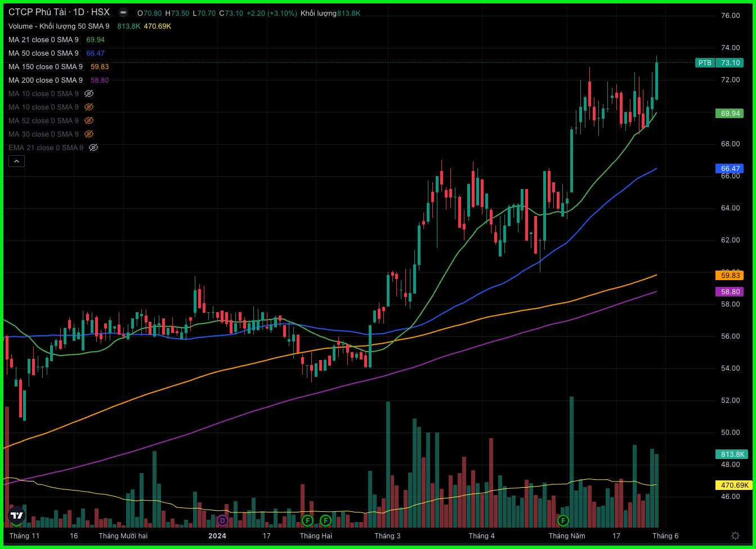Image resolution: width=756 pixels, height=549 pixels.
Task: Click the Khối lượng 813.8K value in header
Action: tap(330, 13)
